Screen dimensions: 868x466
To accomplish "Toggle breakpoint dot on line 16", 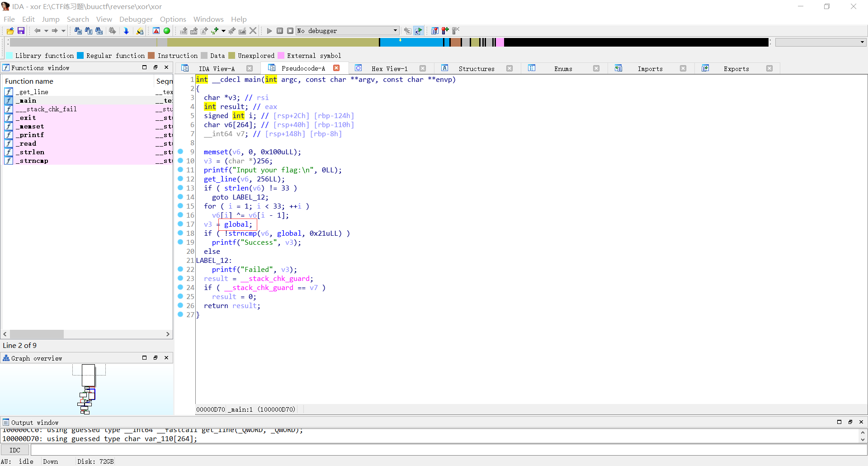I will pyautogui.click(x=180, y=215).
